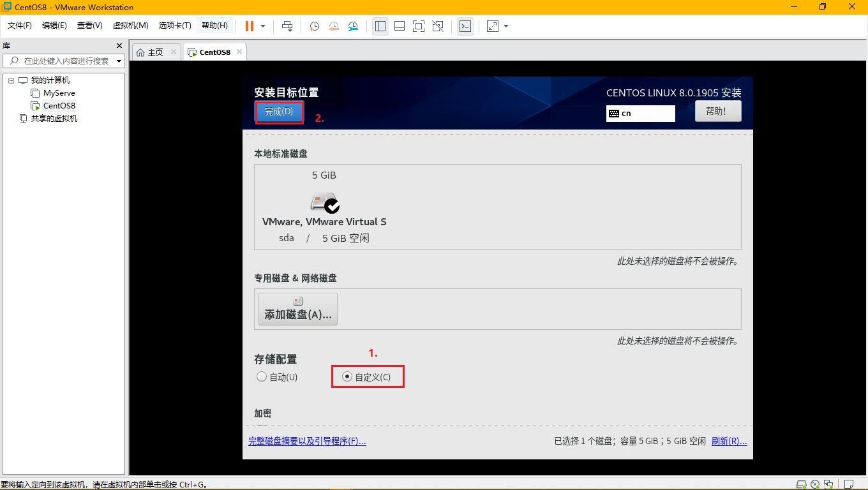Toggle the console view icon
The image size is (868, 490).
point(465,26)
